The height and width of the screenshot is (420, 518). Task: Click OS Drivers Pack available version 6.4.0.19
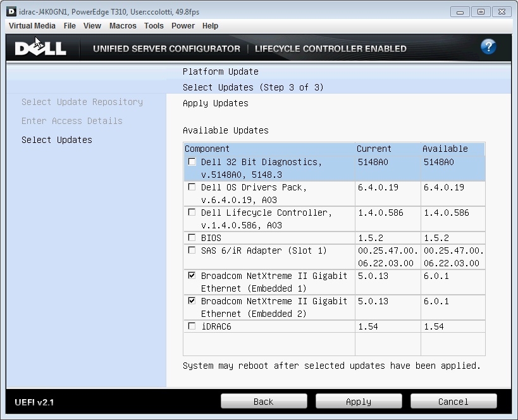coord(444,187)
